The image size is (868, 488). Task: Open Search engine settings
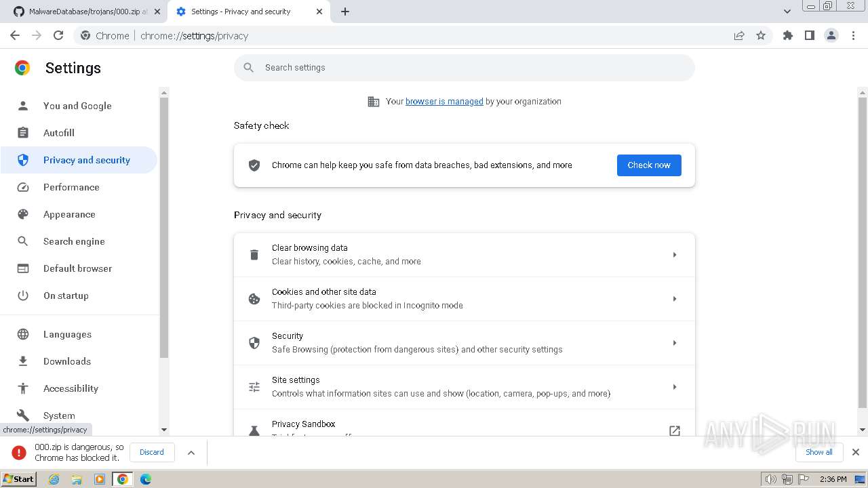coord(79,241)
